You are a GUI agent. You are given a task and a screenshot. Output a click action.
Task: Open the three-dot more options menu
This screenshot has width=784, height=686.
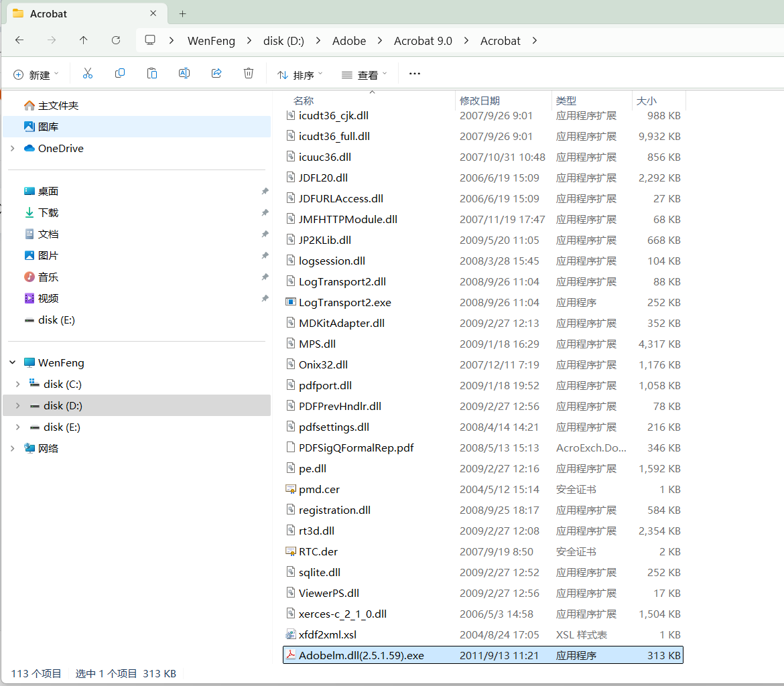(415, 74)
